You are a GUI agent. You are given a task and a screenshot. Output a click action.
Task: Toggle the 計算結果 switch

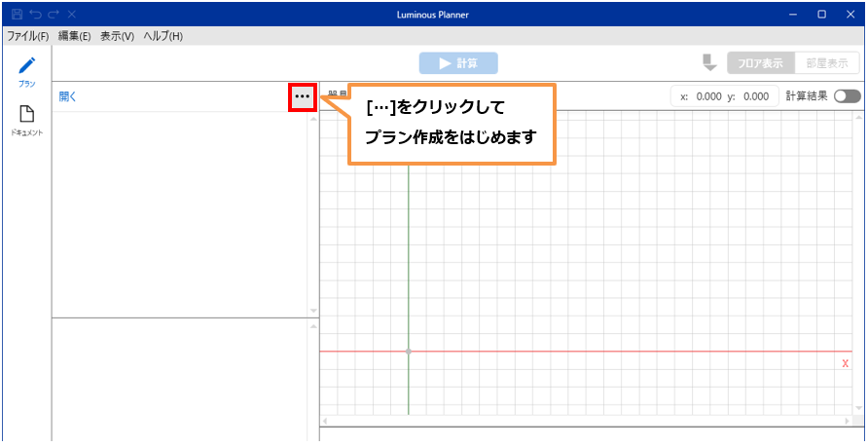[847, 96]
